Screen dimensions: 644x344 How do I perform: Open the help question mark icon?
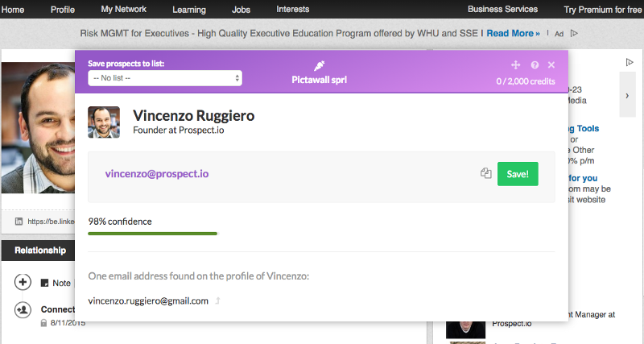[535, 65]
